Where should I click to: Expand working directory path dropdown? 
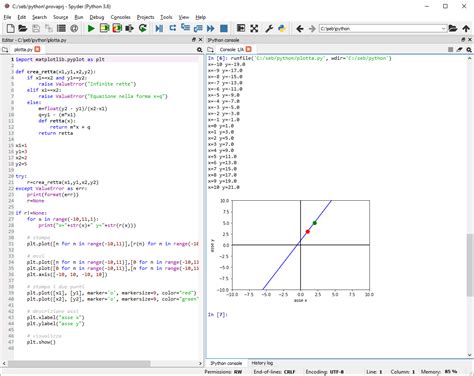tap(443, 29)
